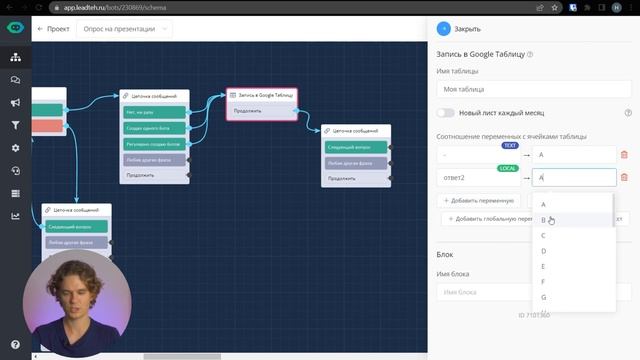This screenshot has width=640, height=360.
Task: Click the presenter webcam thumbnail
Action: [77, 303]
